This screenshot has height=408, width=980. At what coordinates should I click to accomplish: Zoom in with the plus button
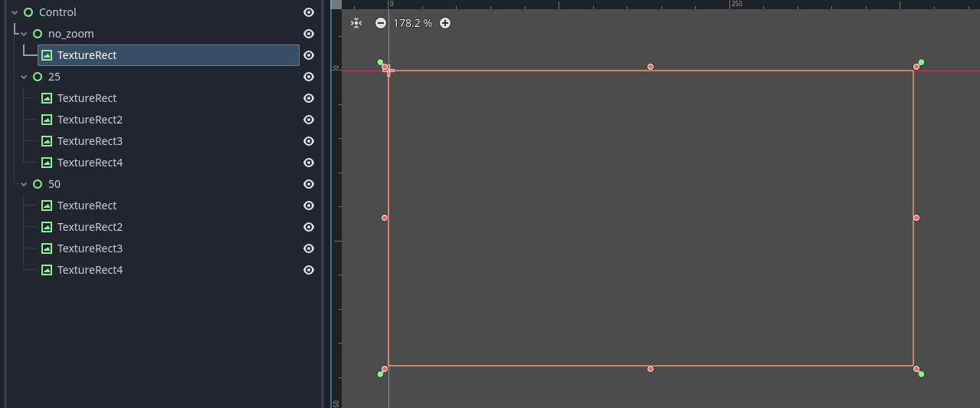pyautogui.click(x=445, y=23)
